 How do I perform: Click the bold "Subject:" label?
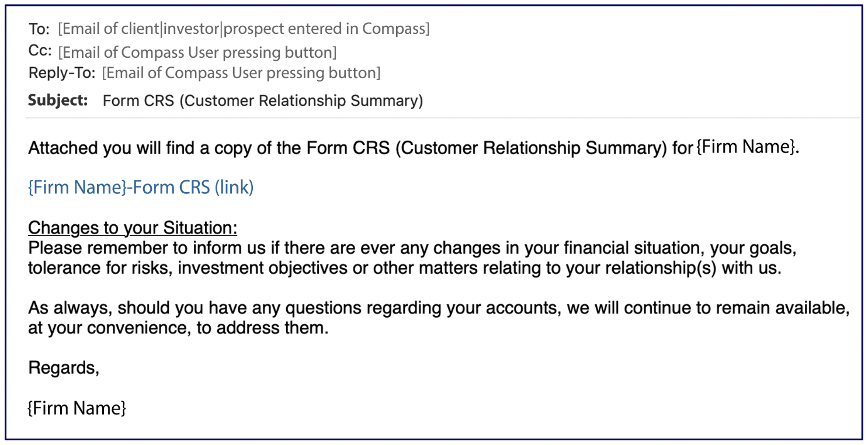(58, 100)
